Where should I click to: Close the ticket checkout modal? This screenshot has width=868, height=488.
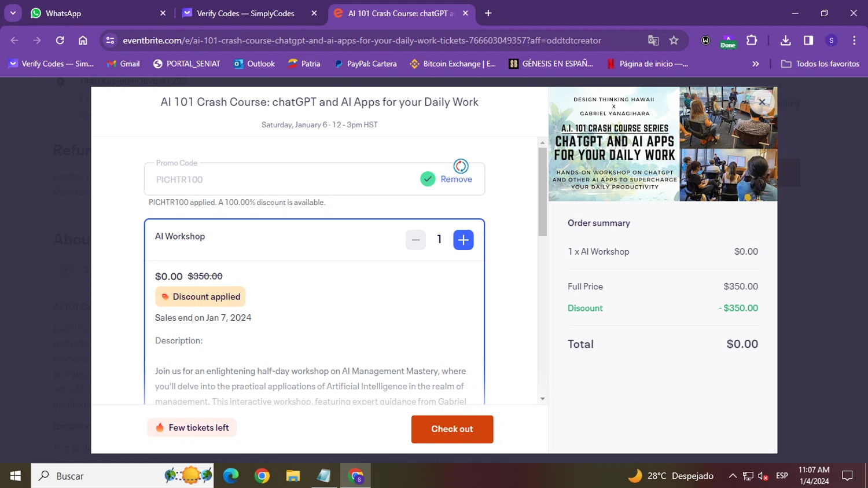tap(762, 102)
